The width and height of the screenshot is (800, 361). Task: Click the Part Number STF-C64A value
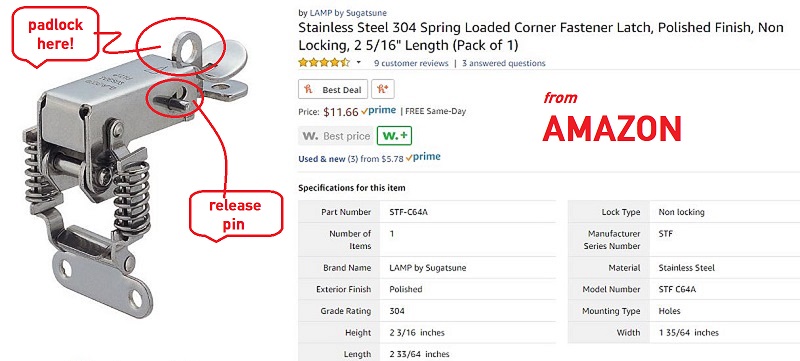pos(408,212)
